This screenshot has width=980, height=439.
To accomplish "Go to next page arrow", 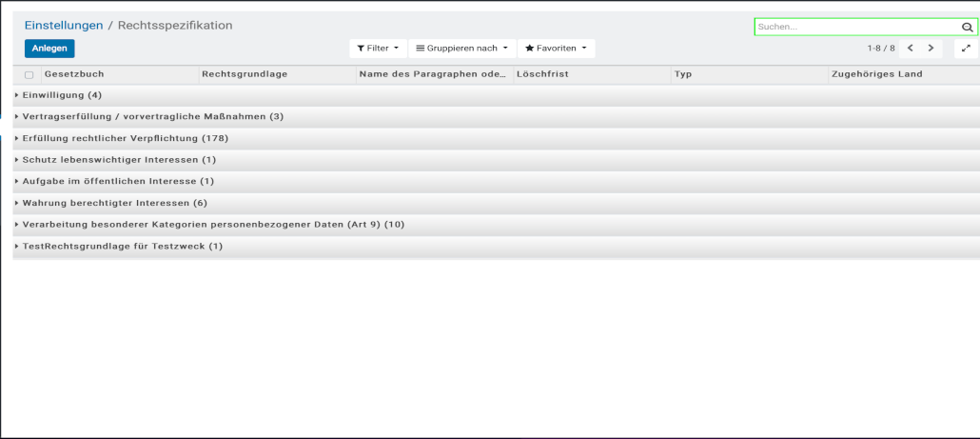I will coord(931,48).
